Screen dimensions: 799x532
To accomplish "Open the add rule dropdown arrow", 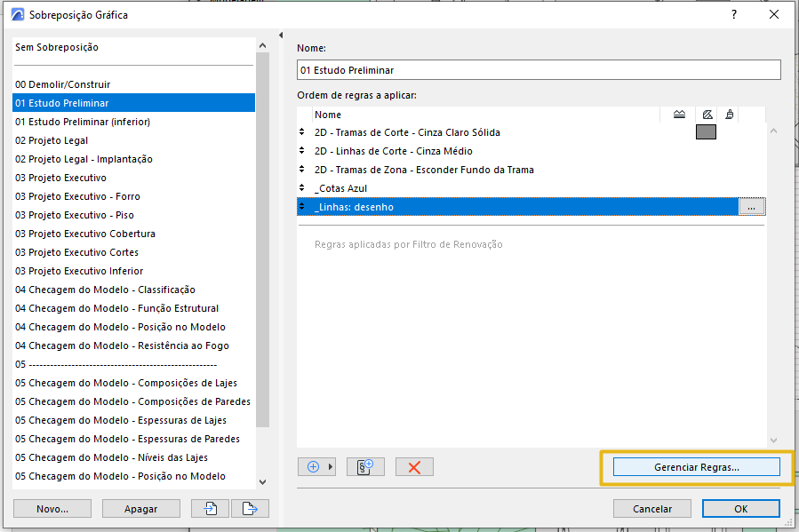I will point(331,467).
